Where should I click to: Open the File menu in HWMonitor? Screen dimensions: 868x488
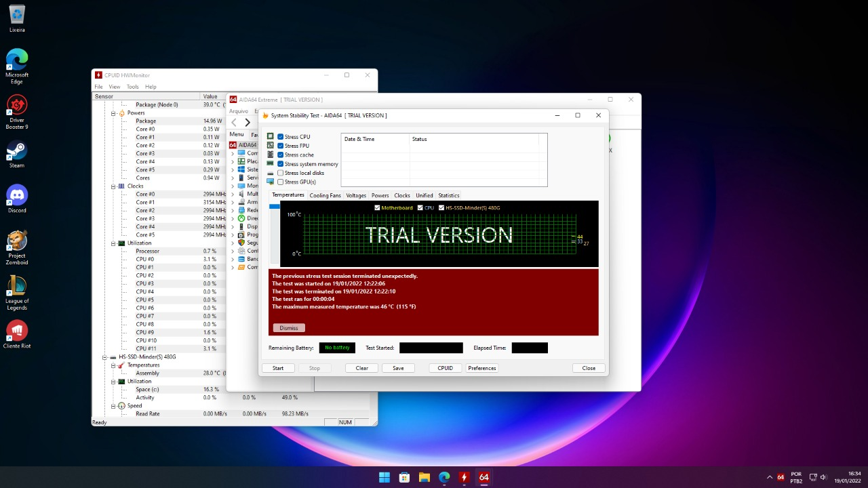click(98, 87)
